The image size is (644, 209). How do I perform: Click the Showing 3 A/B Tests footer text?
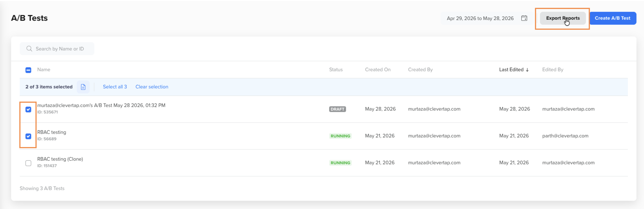pyautogui.click(x=42, y=189)
